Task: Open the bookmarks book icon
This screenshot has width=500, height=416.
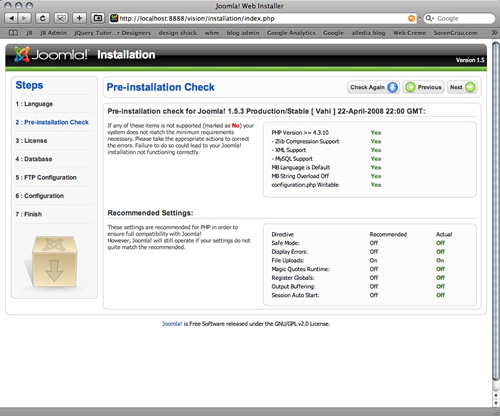Action: (x=13, y=33)
